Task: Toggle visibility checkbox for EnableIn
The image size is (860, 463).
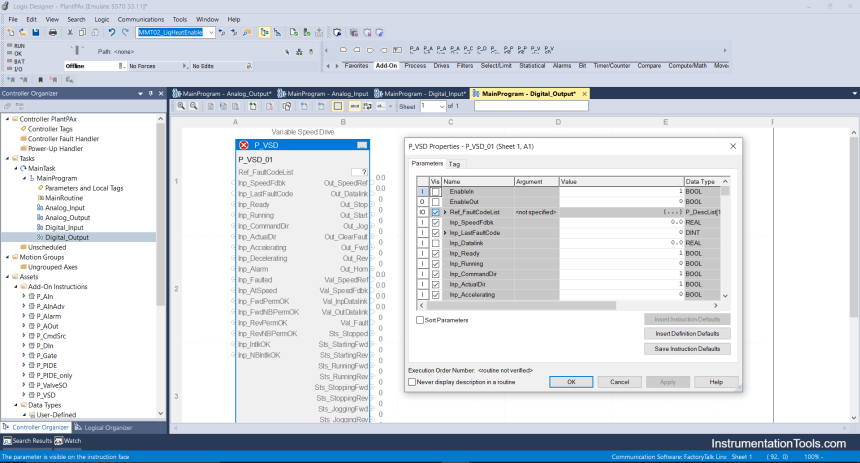Action: coord(435,191)
